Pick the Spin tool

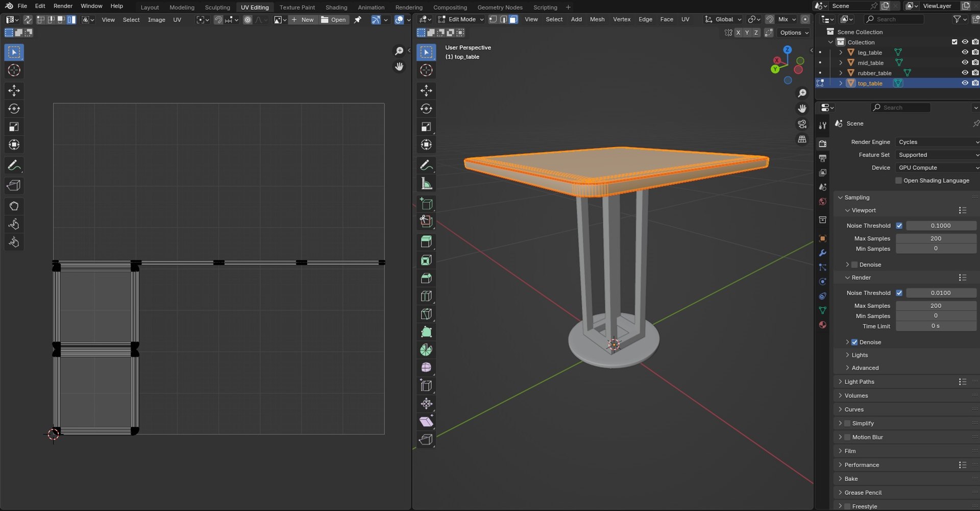tap(426, 350)
